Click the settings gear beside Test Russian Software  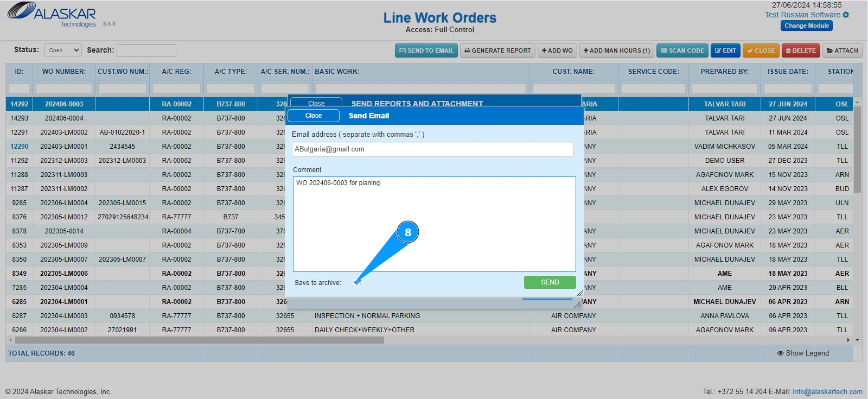(x=846, y=15)
